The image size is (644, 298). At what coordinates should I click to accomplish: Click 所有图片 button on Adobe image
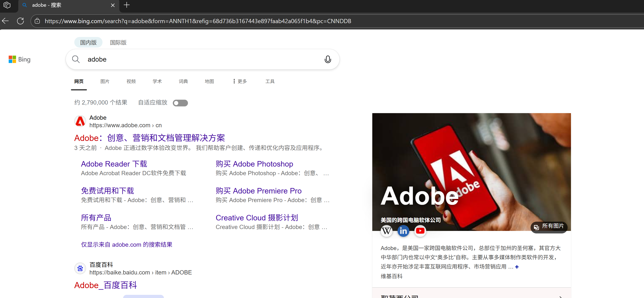tap(549, 226)
